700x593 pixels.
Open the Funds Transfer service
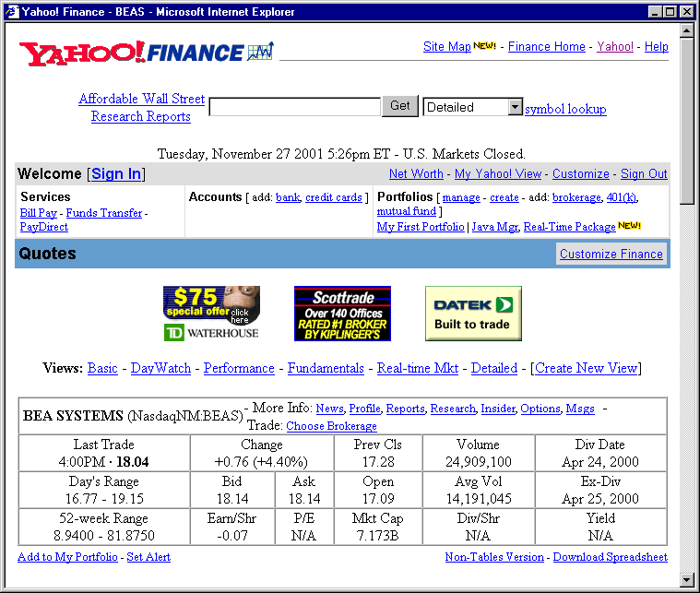(104, 213)
